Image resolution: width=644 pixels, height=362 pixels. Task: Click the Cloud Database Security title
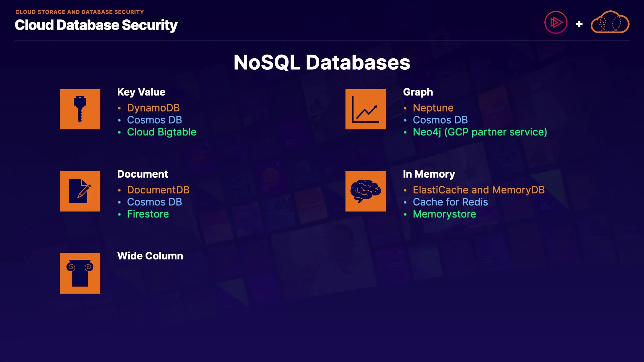pos(96,25)
